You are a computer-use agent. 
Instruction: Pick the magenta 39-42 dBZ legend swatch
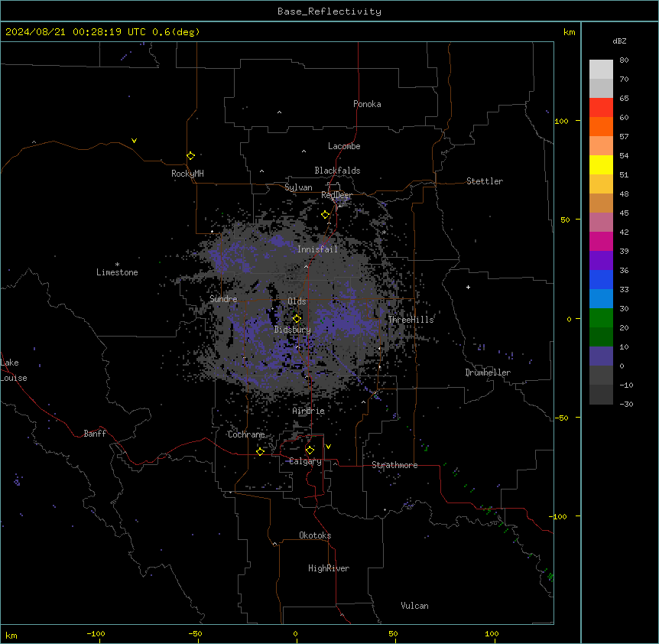click(x=601, y=241)
